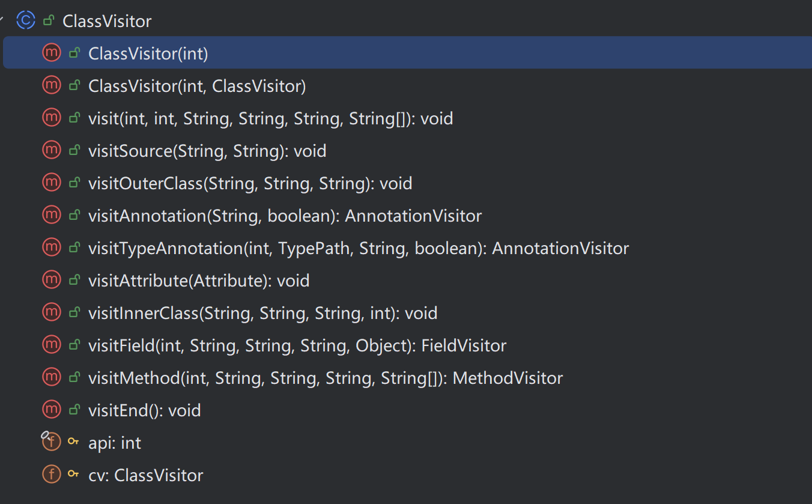The width and height of the screenshot is (812, 504).
Task: Click method icon beside visitSource
Action: [52, 150]
